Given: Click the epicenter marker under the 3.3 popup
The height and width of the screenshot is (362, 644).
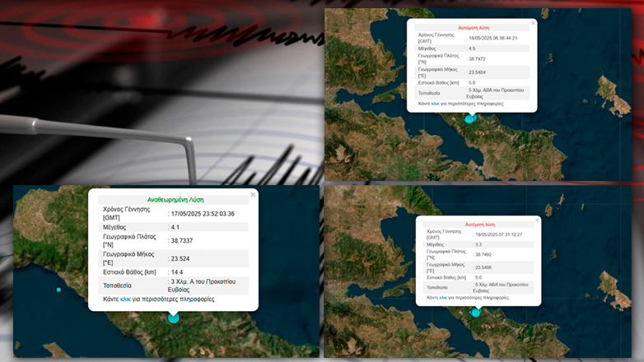Looking at the screenshot, I should coord(475,313).
